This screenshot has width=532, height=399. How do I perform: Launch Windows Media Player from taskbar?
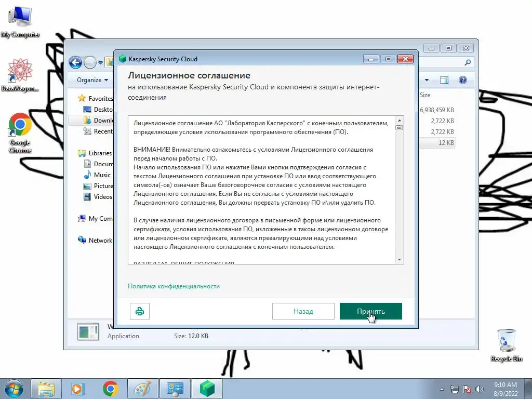(x=77, y=389)
